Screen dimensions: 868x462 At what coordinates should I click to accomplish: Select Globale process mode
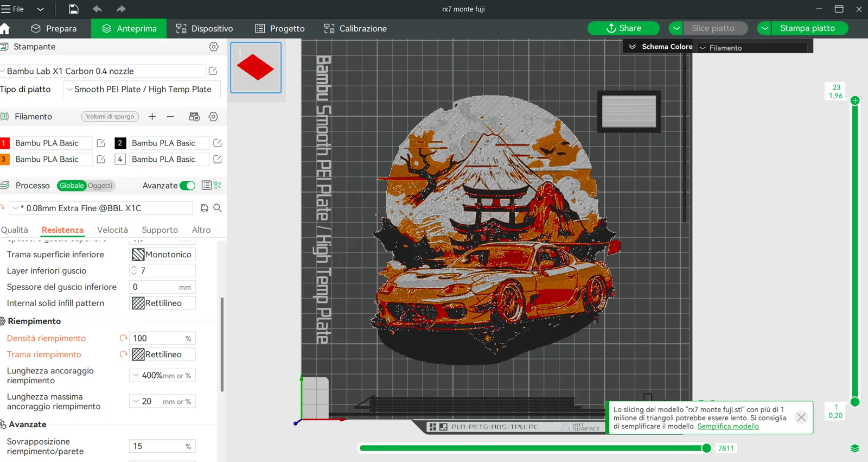72,186
